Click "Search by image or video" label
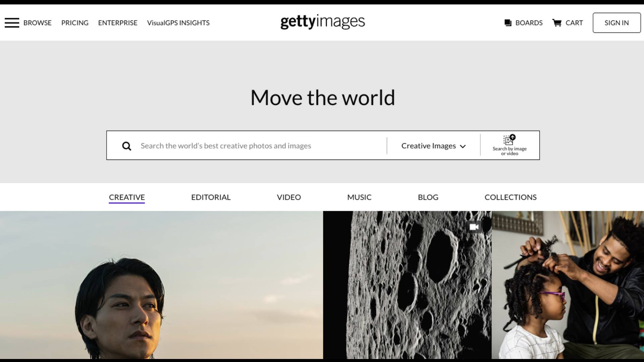Image resolution: width=644 pixels, height=362 pixels. pos(509,151)
